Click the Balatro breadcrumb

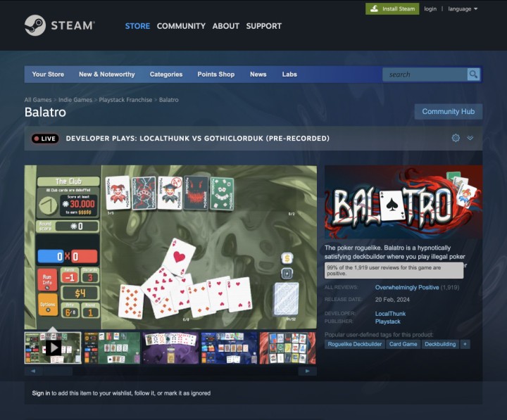point(169,100)
